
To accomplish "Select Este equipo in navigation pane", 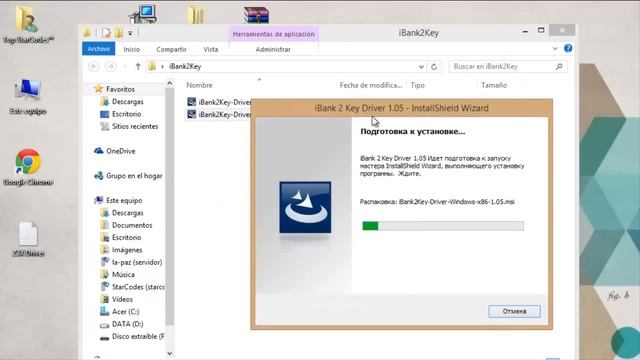I will [124, 200].
